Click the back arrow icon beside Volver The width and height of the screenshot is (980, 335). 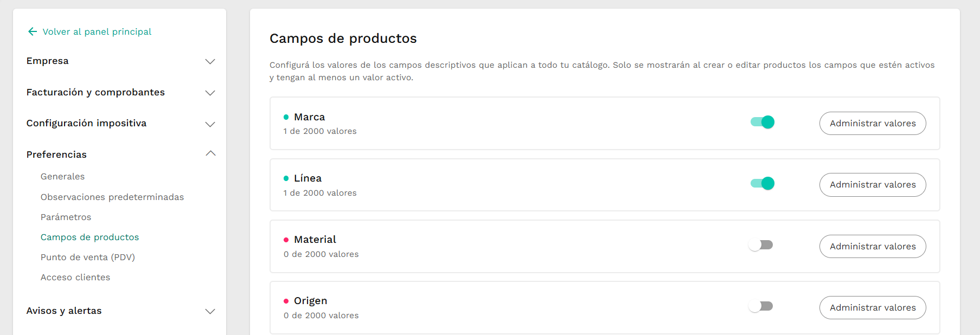click(33, 31)
